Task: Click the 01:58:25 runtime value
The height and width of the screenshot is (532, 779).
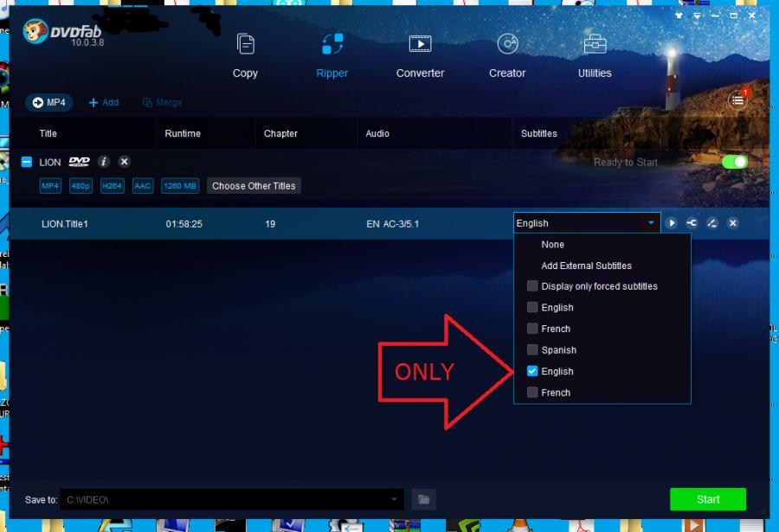Action: 183,224
